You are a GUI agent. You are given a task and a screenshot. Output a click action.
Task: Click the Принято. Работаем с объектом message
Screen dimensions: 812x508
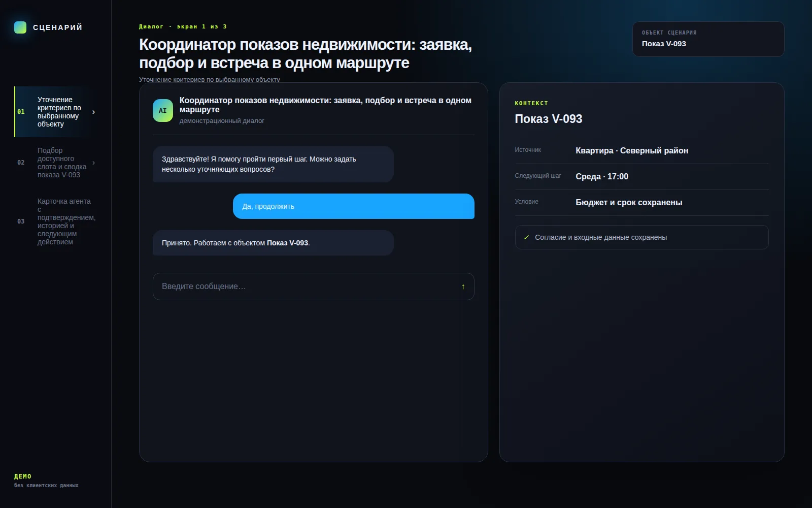click(273, 243)
